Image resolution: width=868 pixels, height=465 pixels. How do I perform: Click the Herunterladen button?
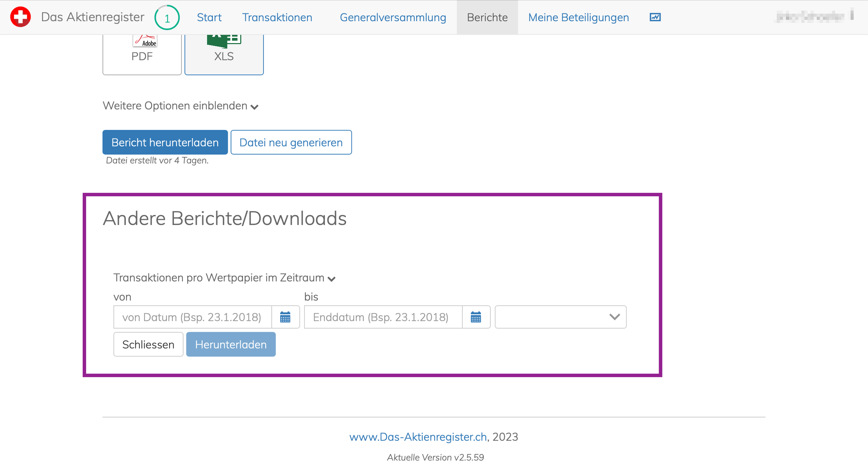tap(231, 344)
